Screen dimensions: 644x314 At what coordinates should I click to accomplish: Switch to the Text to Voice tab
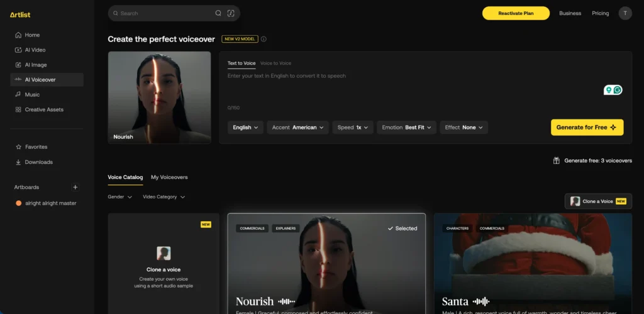pyautogui.click(x=241, y=63)
